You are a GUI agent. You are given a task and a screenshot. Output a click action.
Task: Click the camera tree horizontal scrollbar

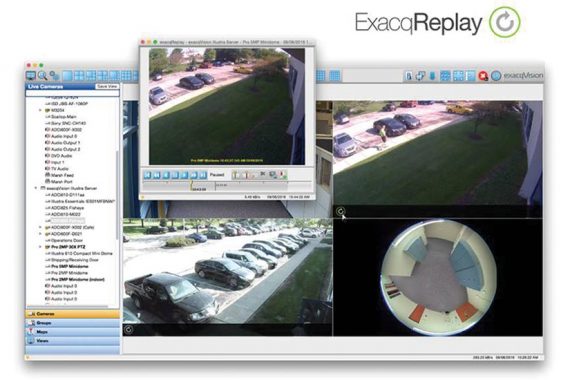[x=67, y=307]
